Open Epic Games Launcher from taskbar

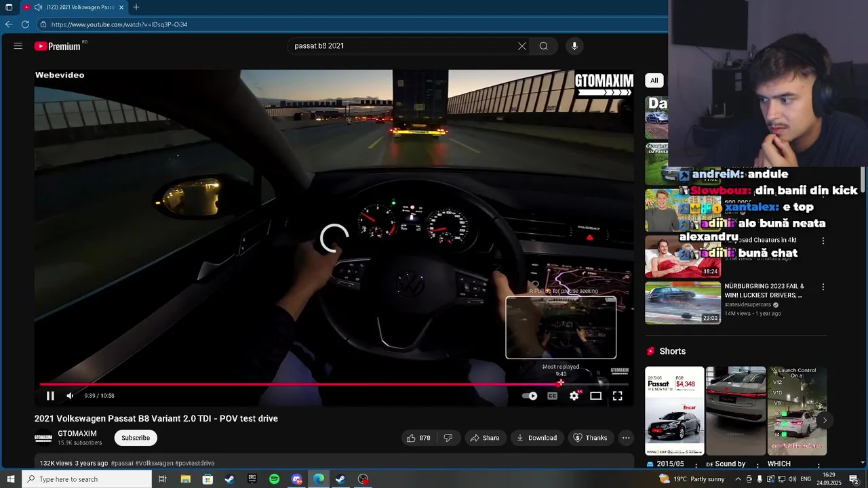tap(252, 479)
